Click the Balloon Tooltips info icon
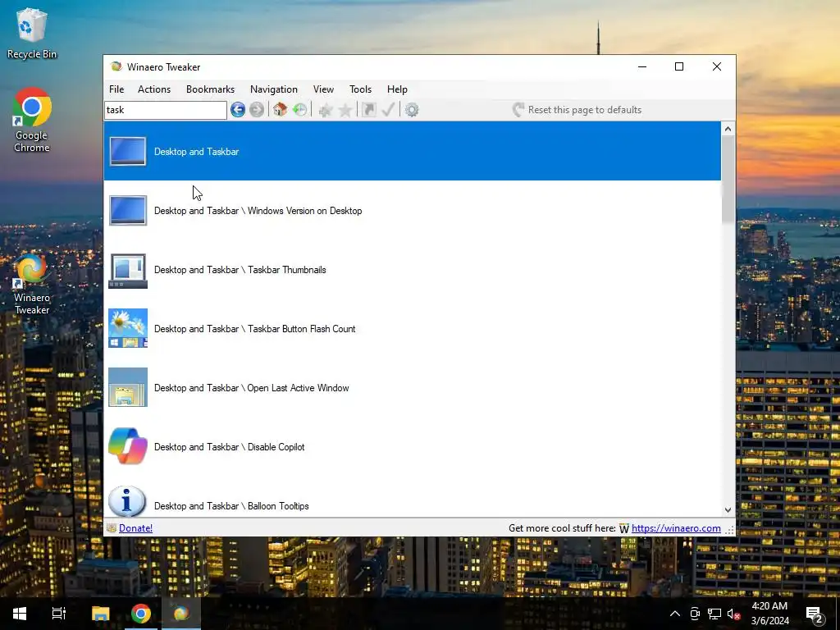This screenshot has height=630, width=840. [x=127, y=501]
